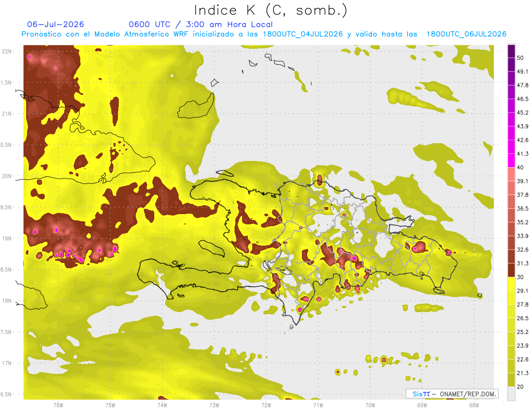The image size is (532, 411).
Task: Click the '71W' longitude label
Action: (x=318, y=405)
